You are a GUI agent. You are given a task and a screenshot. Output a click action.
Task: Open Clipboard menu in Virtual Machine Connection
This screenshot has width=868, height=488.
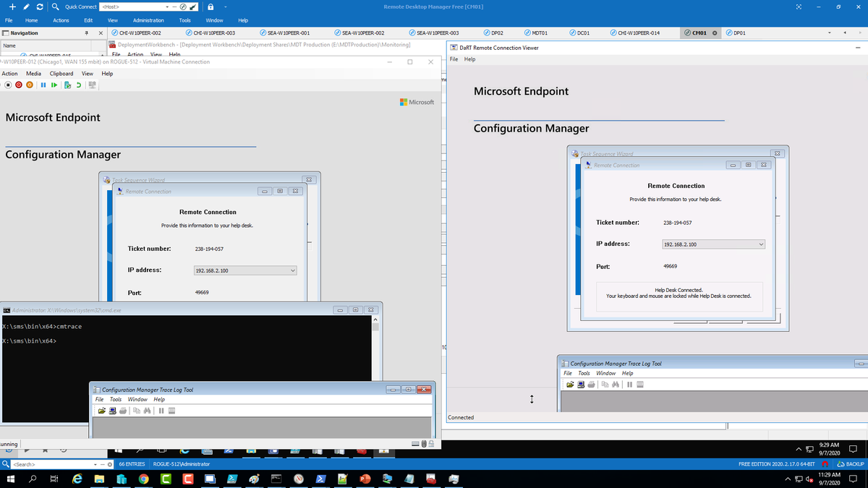tap(61, 74)
